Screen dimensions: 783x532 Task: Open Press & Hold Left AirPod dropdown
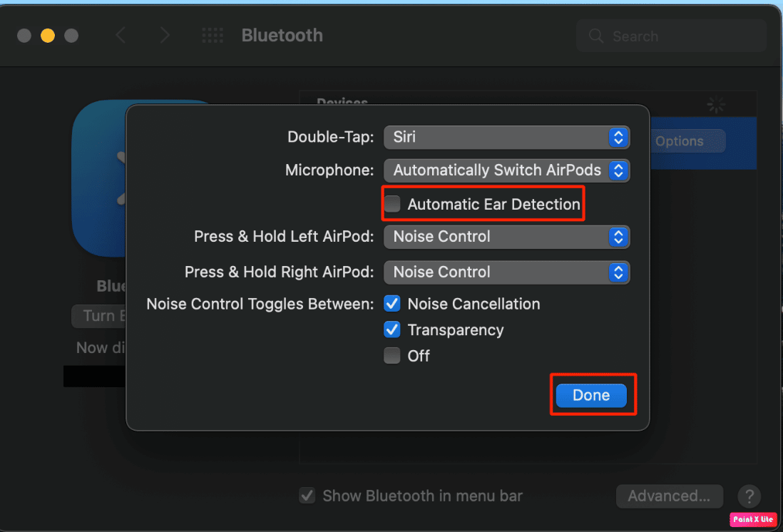coord(507,237)
